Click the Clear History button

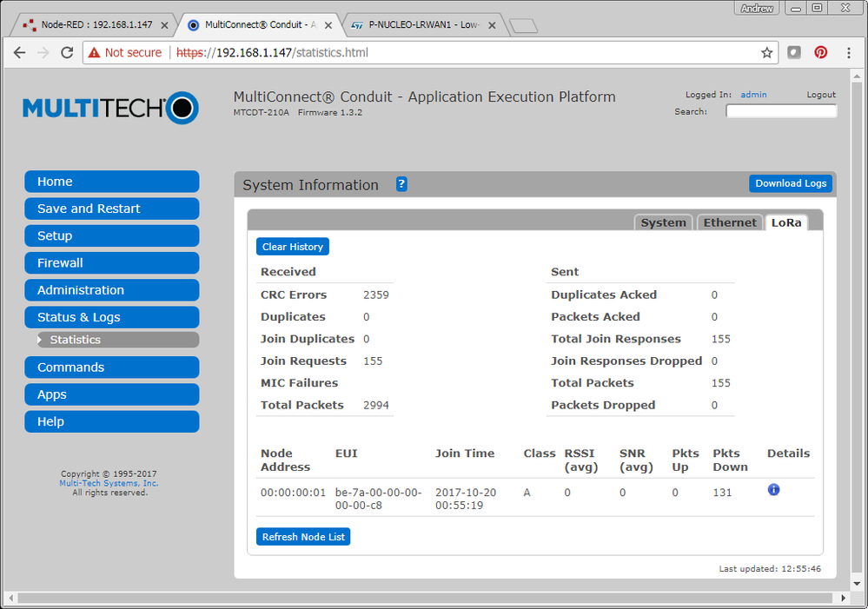tap(292, 247)
